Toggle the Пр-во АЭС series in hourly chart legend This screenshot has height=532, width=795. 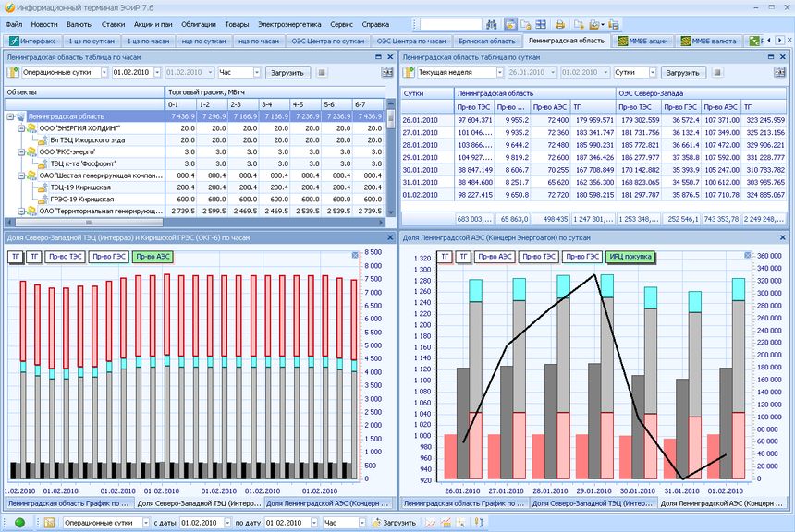152,257
